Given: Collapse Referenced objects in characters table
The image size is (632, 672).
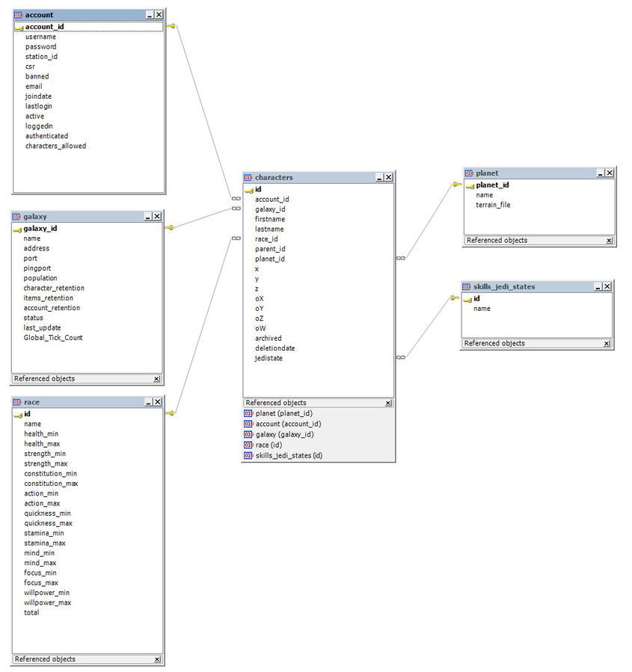Looking at the screenshot, I should click(x=388, y=403).
